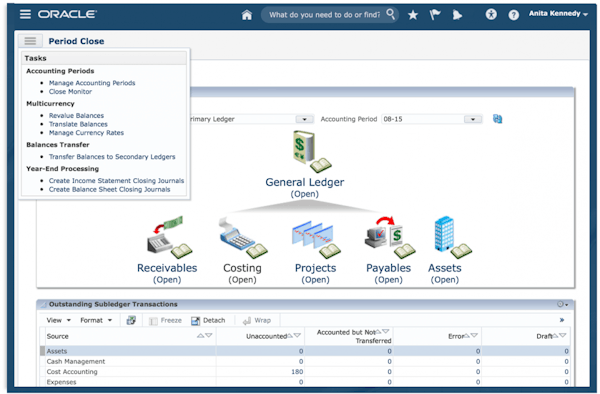Open Manage Currency Rates task
The width and height of the screenshot is (600, 394).
tap(86, 133)
